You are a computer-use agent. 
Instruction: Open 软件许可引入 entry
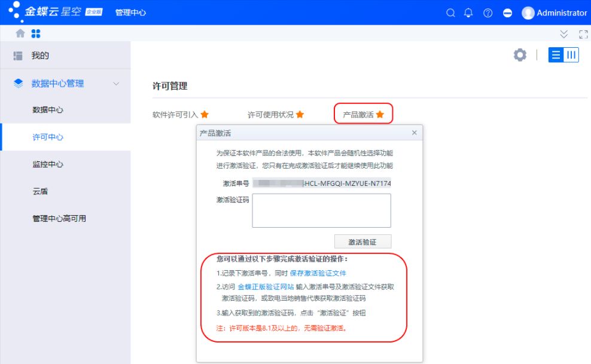pos(175,114)
